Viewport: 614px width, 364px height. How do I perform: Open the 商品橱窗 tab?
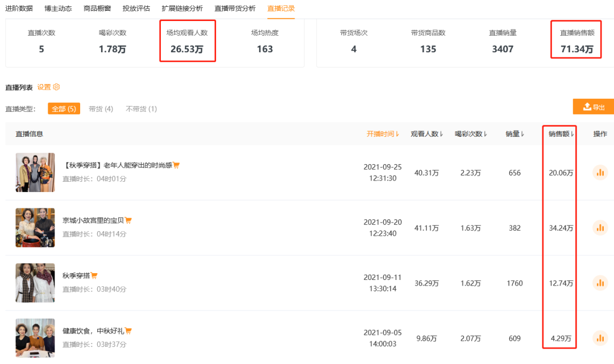pyautogui.click(x=97, y=9)
